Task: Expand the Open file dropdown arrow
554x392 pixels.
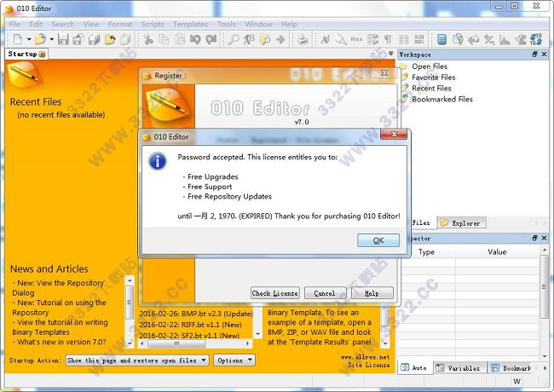Action: pos(52,39)
